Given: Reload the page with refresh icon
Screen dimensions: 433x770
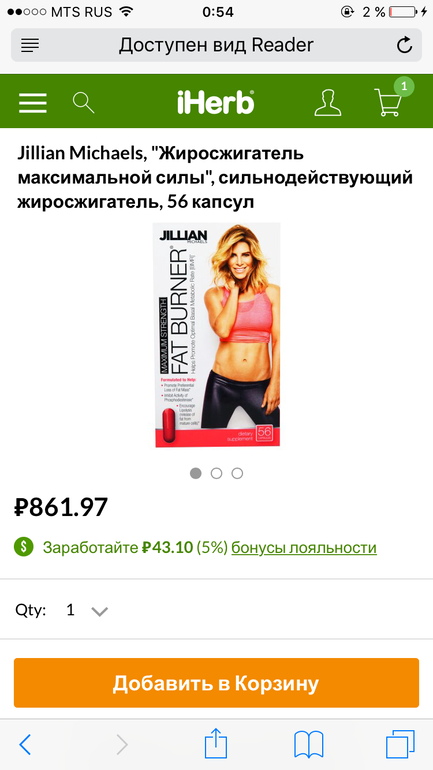Looking at the screenshot, I should 404,46.
